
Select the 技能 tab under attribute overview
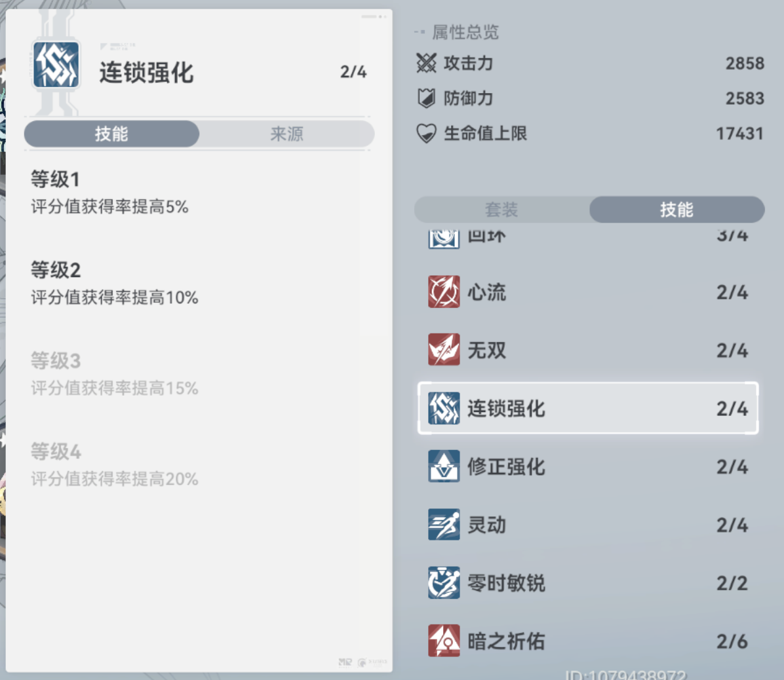(677, 210)
